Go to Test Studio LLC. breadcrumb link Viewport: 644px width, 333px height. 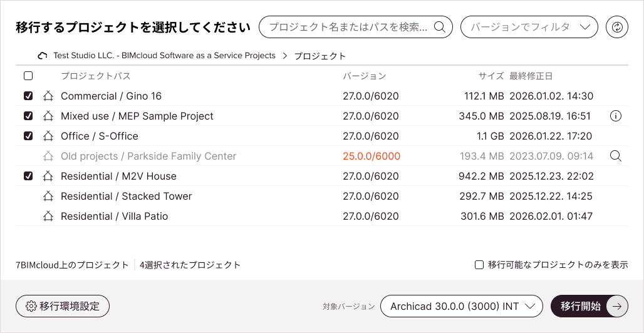164,56
